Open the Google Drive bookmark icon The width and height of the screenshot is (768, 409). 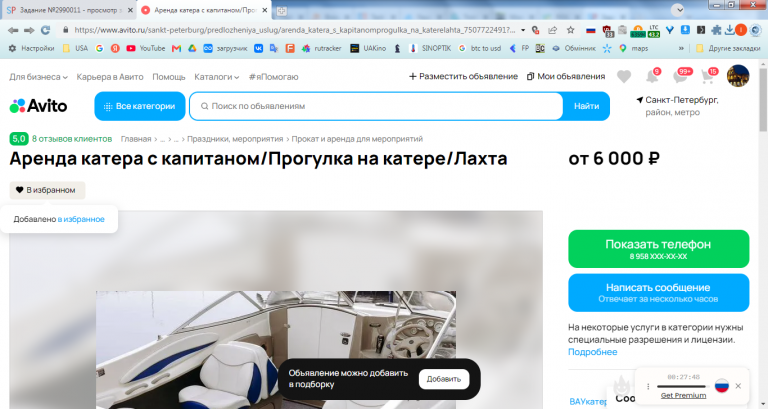click(x=192, y=48)
